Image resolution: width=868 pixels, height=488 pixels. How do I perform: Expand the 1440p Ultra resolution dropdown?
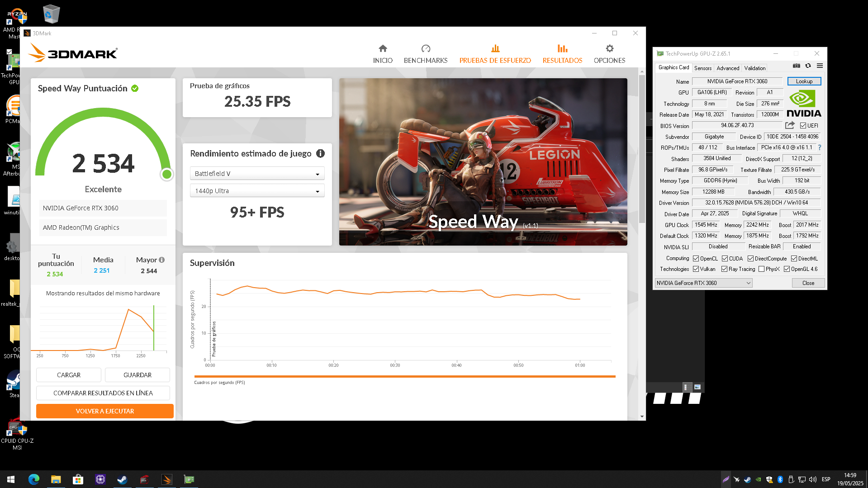click(x=257, y=191)
